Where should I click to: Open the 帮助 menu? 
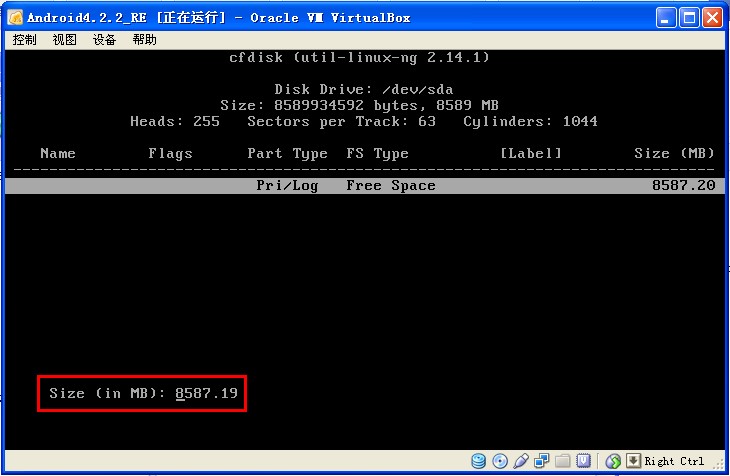144,40
